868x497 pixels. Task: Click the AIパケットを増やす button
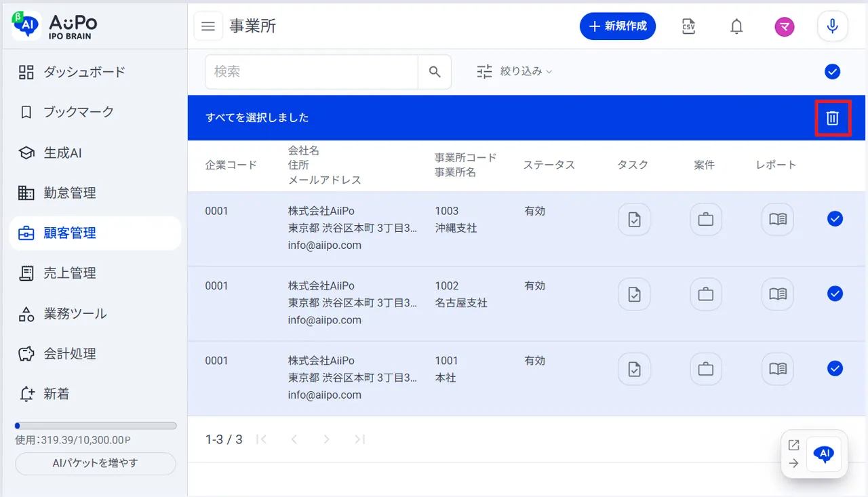tap(96, 464)
